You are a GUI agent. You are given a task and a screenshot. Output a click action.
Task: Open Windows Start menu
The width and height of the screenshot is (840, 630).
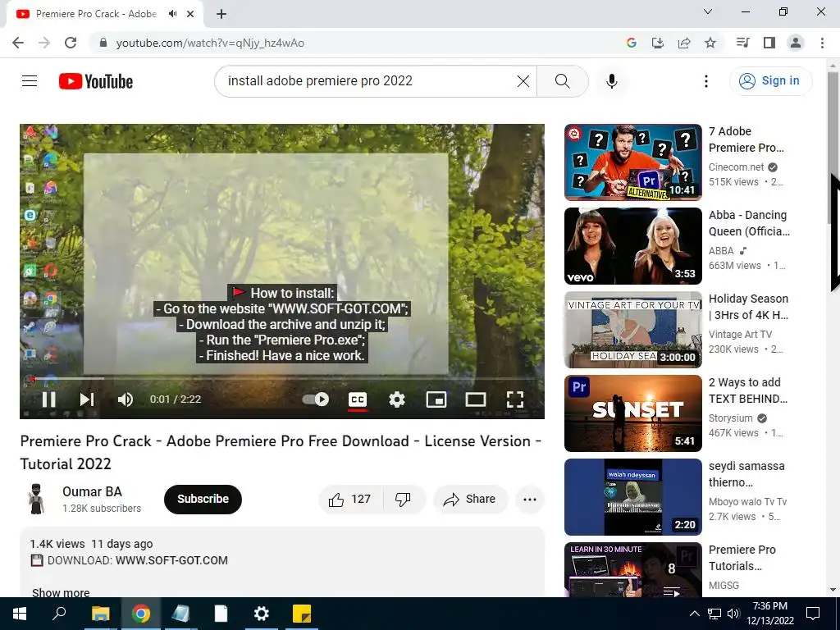pos(20,614)
